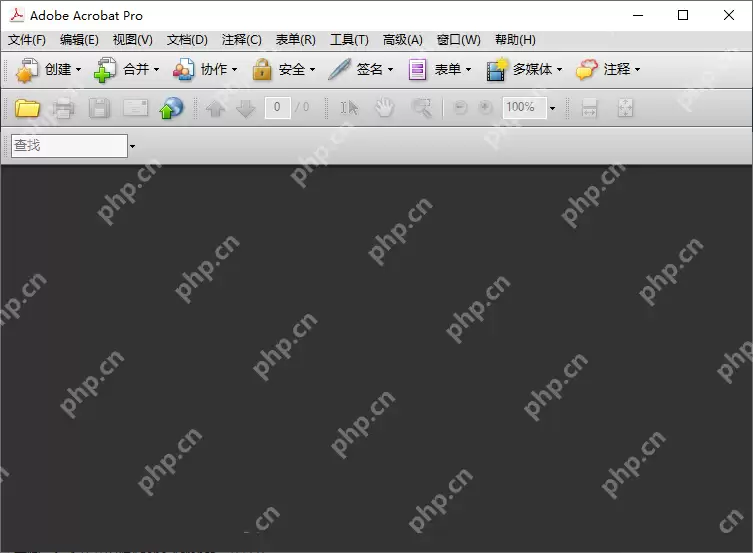This screenshot has height=553, width=753.
Task: Click the Fit Width scrolling icon
Action: point(589,108)
